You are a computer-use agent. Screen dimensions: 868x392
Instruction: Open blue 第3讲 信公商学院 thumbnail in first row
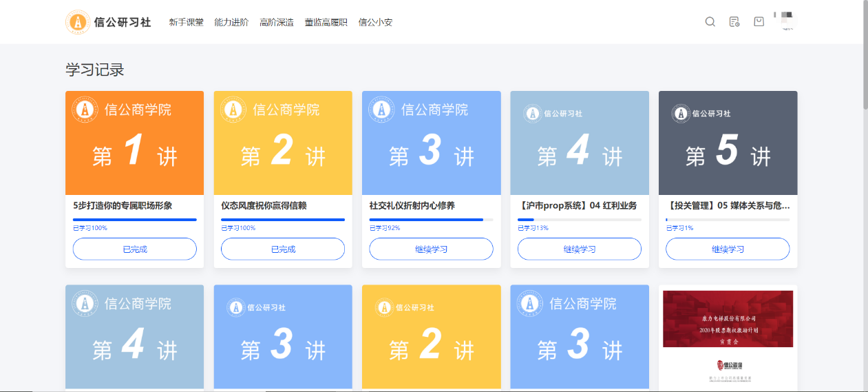tap(431, 143)
